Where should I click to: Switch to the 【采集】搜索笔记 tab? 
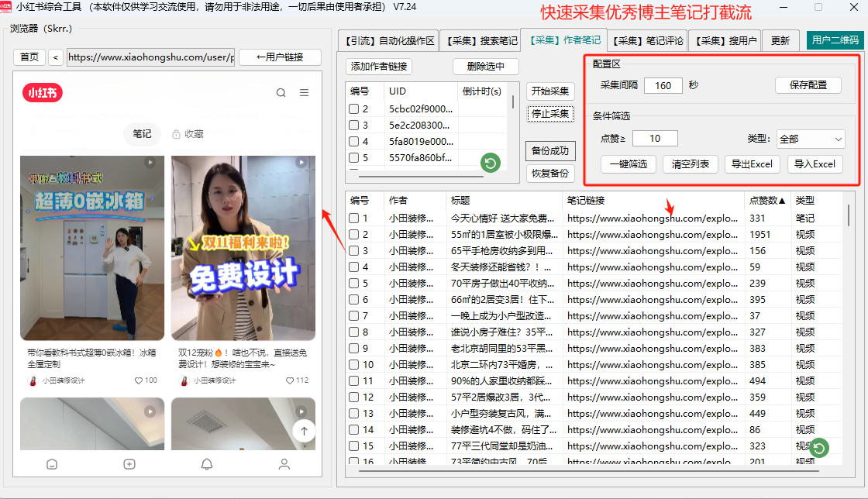coord(480,41)
